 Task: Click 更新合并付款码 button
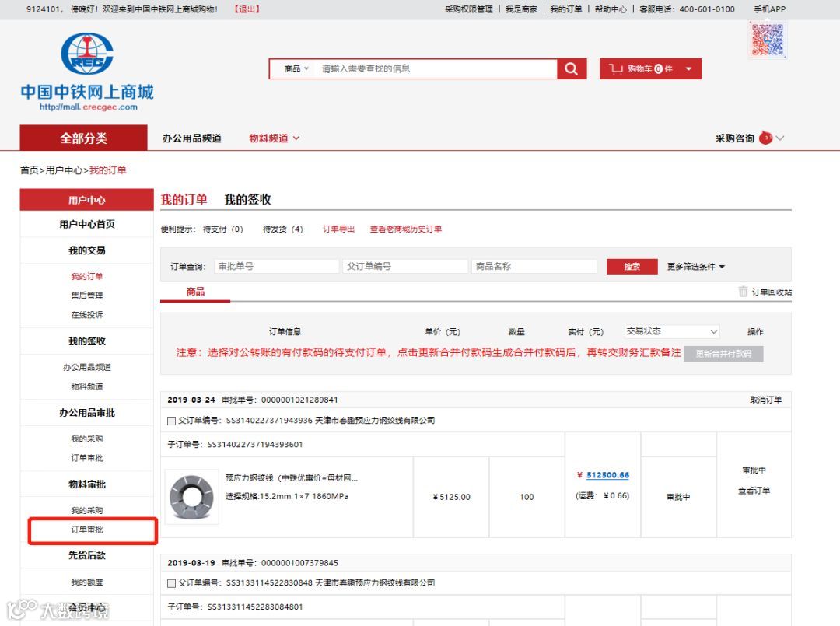pyautogui.click(x=724, y=354)
